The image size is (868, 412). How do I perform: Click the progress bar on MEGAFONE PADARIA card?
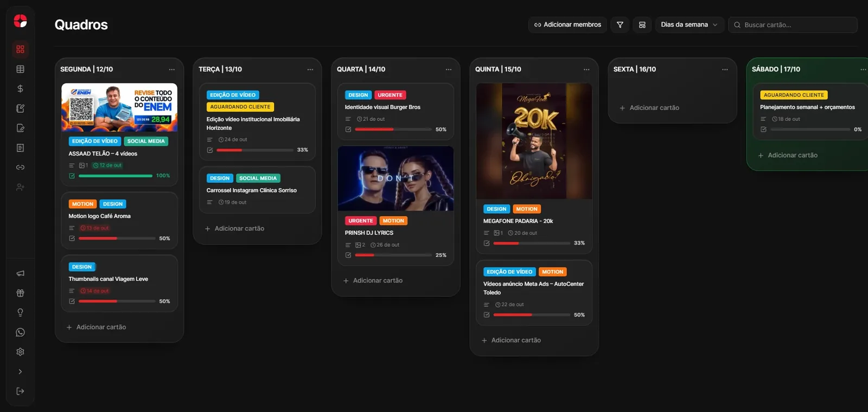coord(531,243)
